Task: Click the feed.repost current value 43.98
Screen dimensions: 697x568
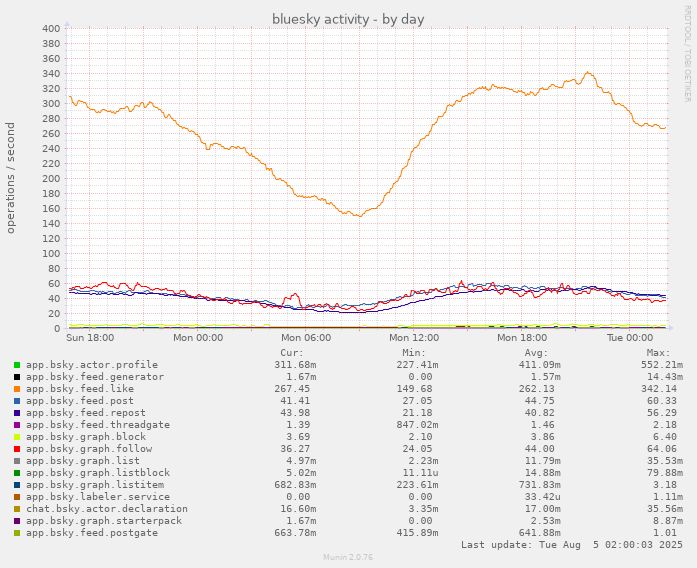Action: tap(295, 413)
